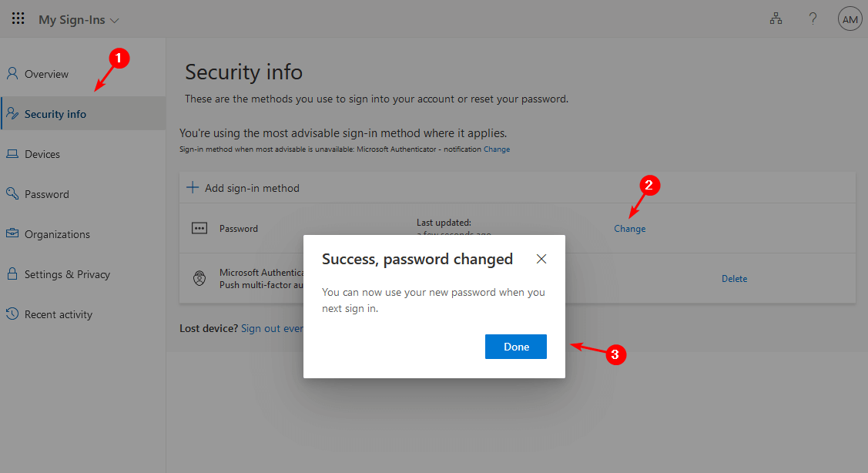Delete the Microsoft Authenticator method
The height and width of the screenshot is (473, 868).
click(734, 279)
